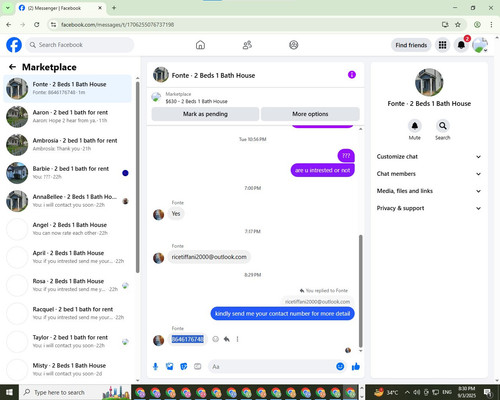Image resolution: width=500 pixels, height=400 pixels.
Task: Click the Search Facebook field
Action: [80, 45]
